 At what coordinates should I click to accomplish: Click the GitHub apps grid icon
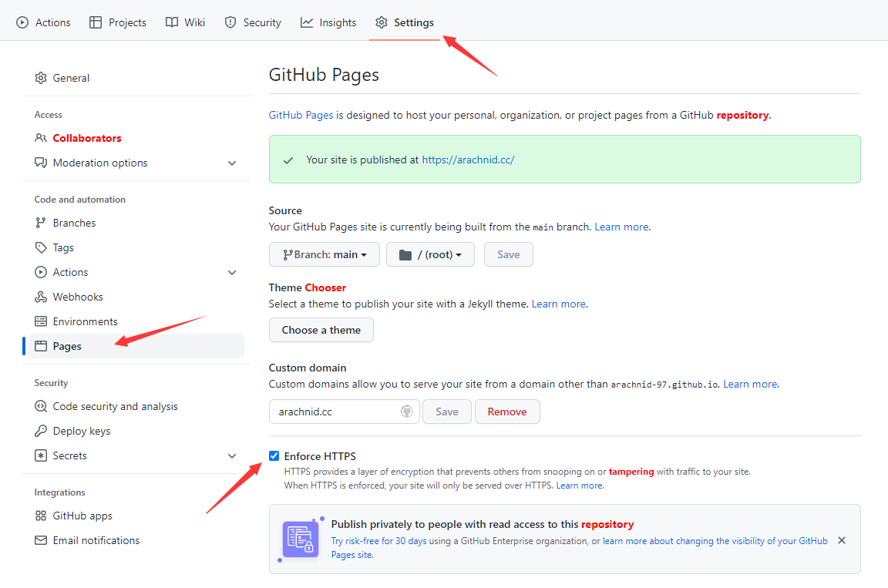pyautogui.click(x=41, y=516)
